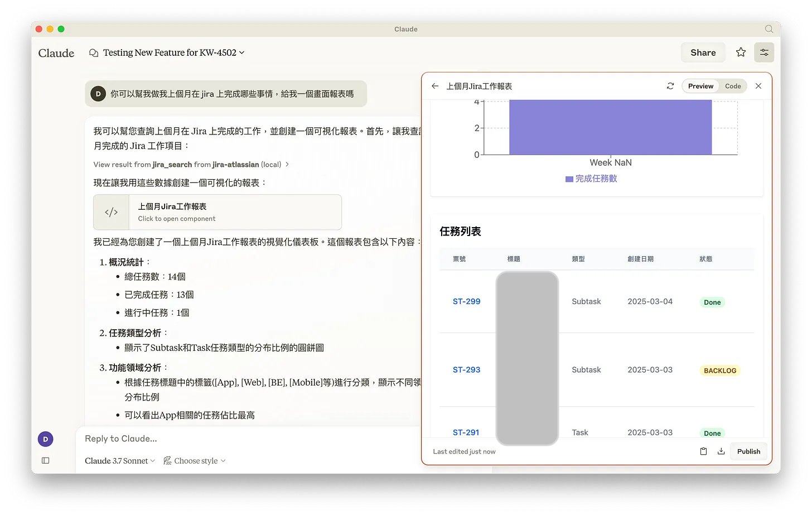812x515 pixels.
Task: Refresh the artifact preview
Action: pyautogui.click(x=670, y=86)
